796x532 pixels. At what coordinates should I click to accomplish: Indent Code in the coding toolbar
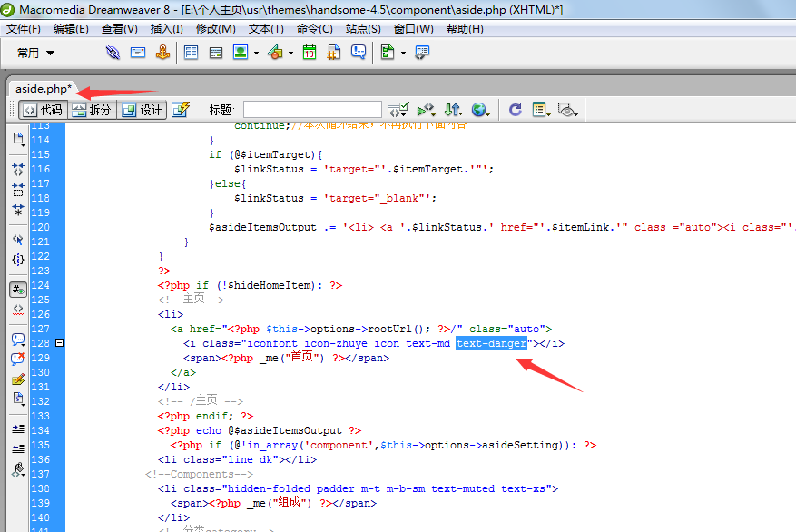18,429
